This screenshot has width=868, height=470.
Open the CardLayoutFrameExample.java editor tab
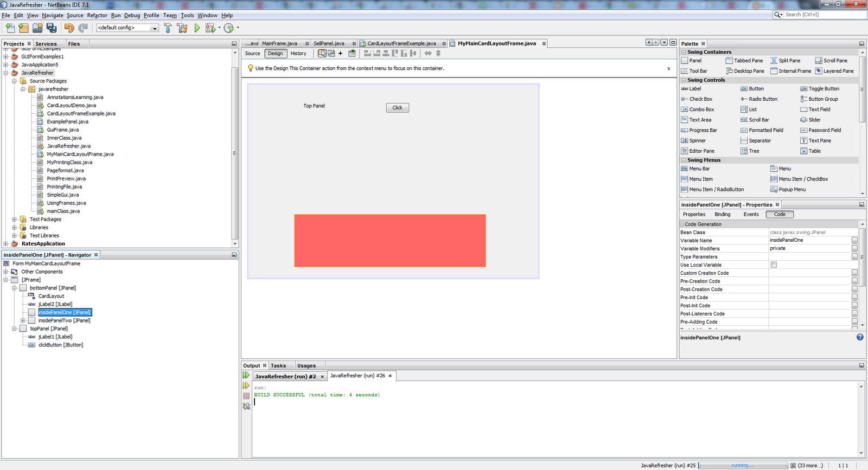point(401,43)
